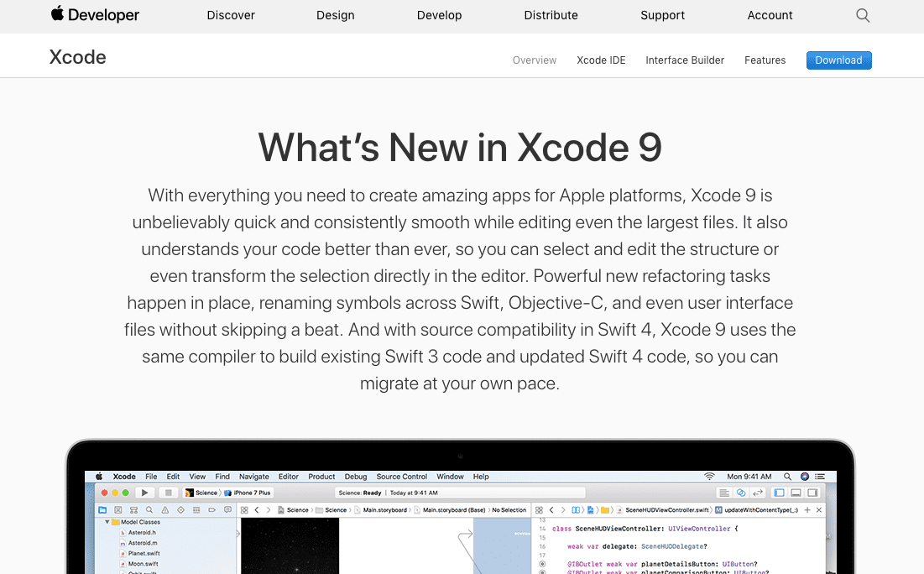Click the Apple menu in Xcode screenshot

[x=99, y=476]
